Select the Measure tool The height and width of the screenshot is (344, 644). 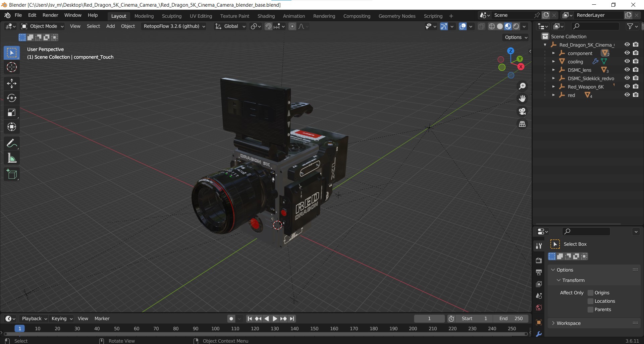[x=12, y=158]
